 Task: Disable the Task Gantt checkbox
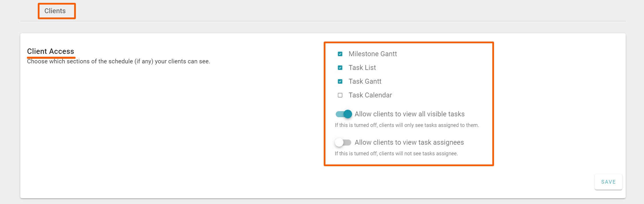tap(340, 81)
